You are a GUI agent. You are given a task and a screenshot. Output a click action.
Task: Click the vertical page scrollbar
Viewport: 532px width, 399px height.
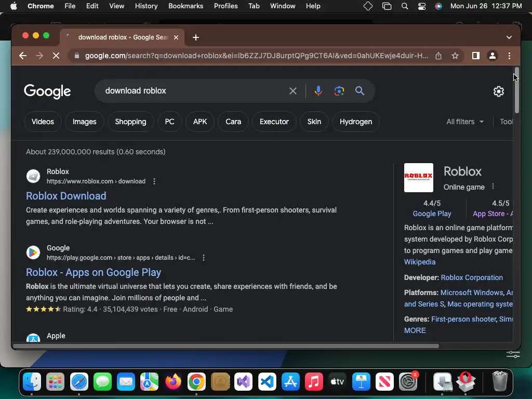[x=516, y=90]
